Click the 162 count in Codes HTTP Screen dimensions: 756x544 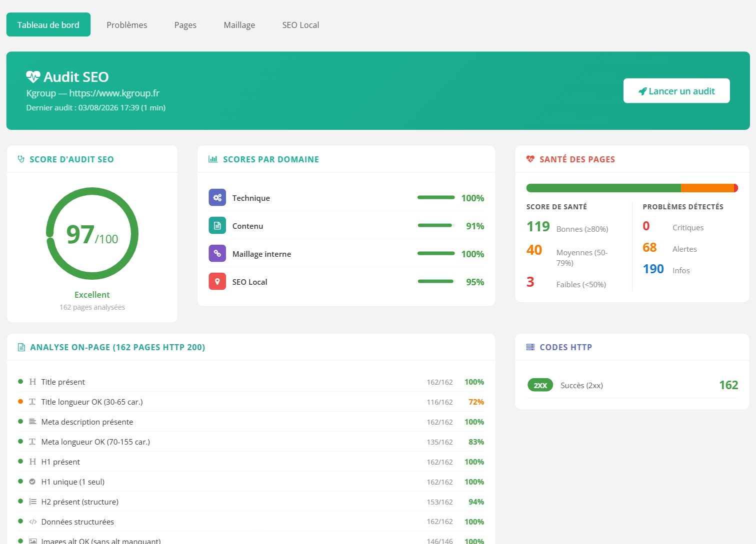coord(728,385)
